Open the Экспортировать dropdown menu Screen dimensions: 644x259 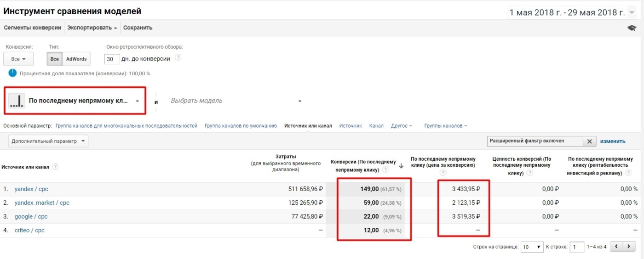pyautogui.click(x=92, y=28)
